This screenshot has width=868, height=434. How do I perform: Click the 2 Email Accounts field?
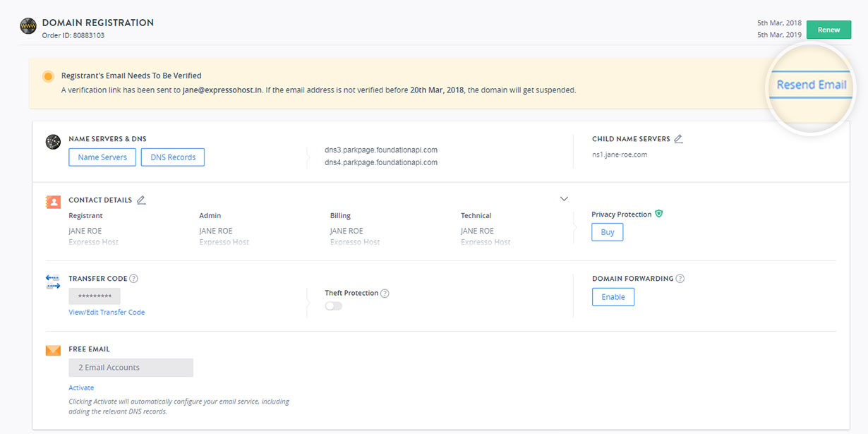131,368
